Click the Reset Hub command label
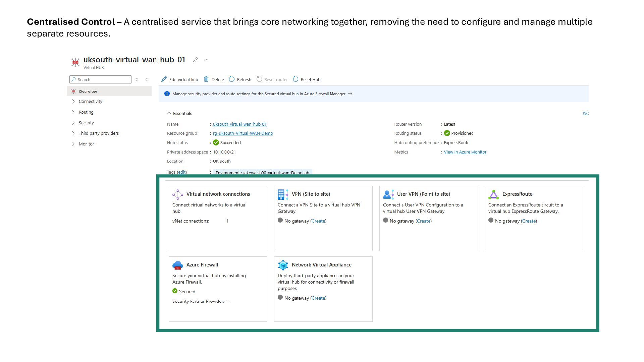644x362 pixels. click(x=311, y=79)
